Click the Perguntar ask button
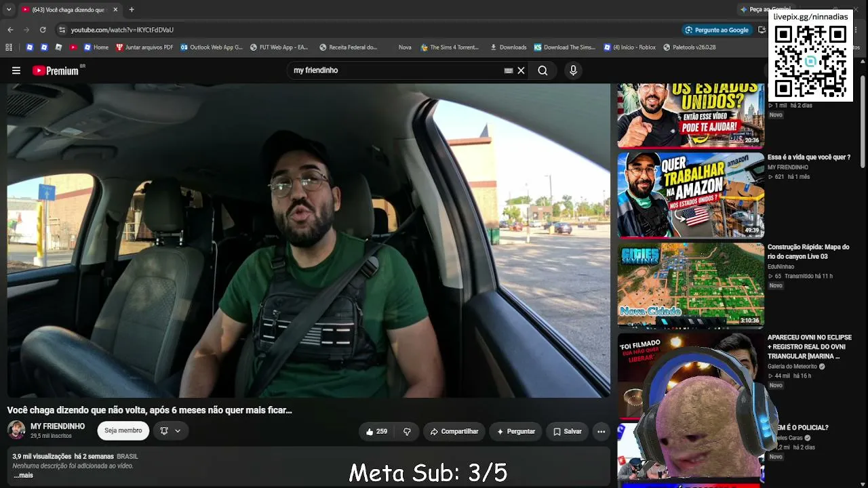The image size is (868, 488). point(516,431)
